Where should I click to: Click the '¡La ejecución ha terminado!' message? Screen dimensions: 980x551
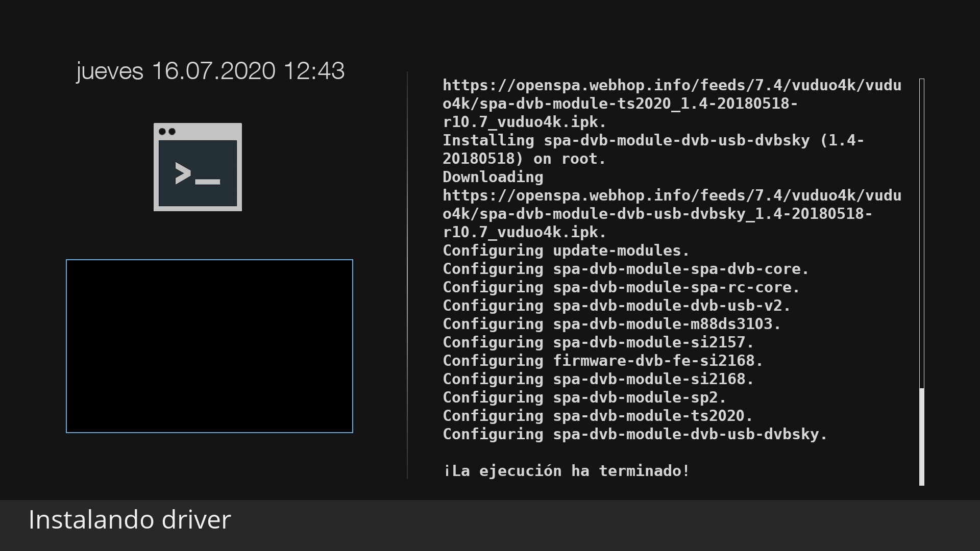(566, 471)
